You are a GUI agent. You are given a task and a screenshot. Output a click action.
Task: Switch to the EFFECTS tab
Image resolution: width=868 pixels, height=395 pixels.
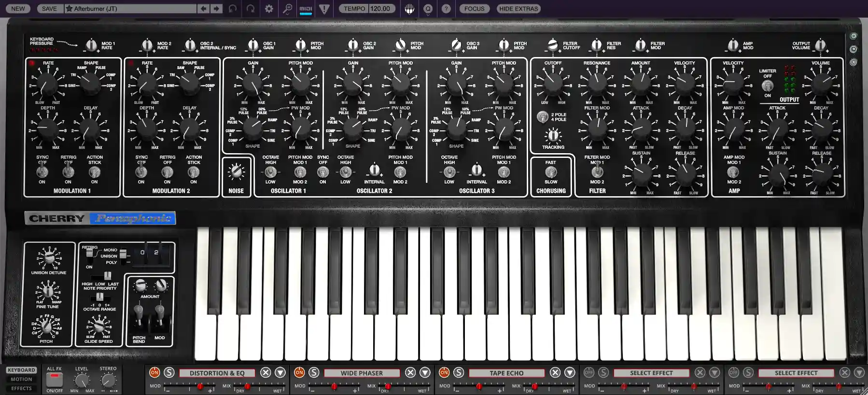(21, 388)
